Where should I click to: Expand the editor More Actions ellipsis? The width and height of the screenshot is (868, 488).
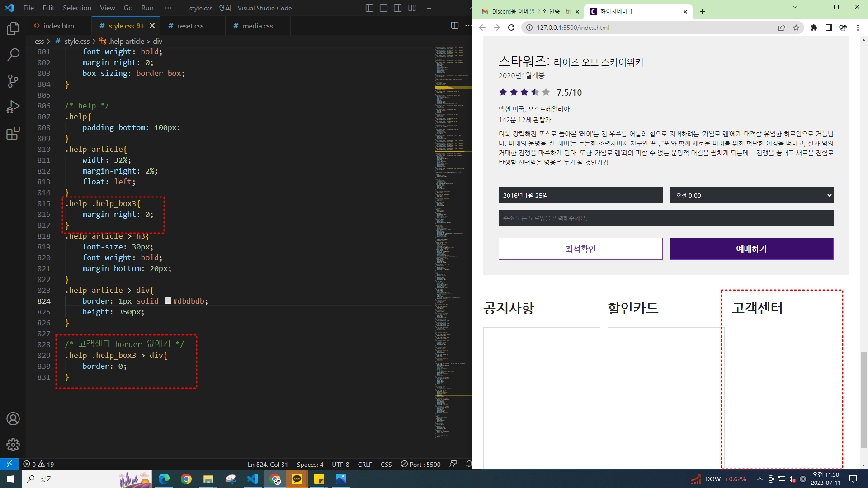click(468, 26)
